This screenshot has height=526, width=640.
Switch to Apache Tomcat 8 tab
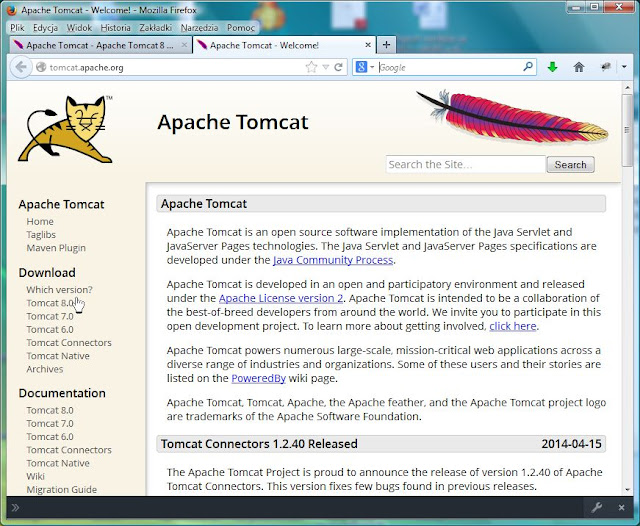pyautogui.click(x=100, y=45)
